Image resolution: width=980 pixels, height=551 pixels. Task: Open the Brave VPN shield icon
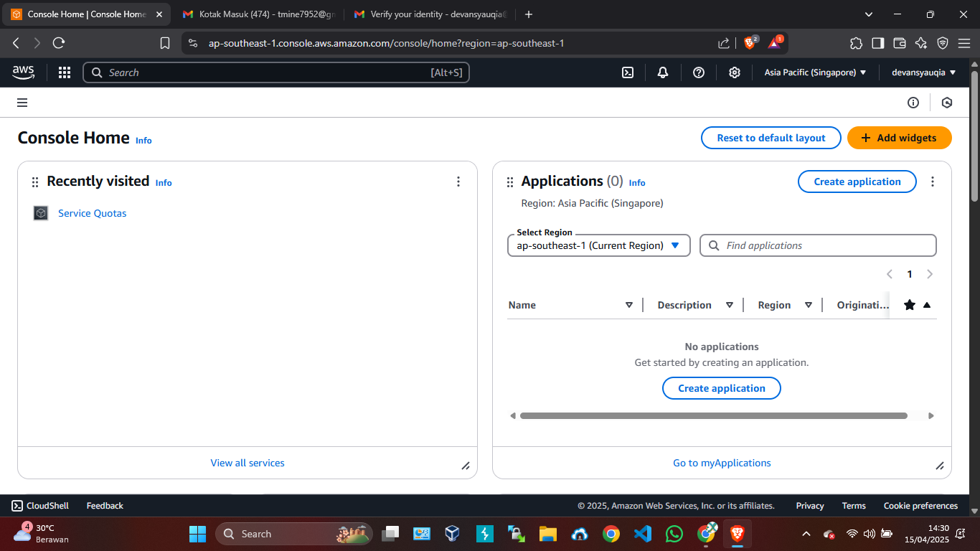tap(943, 43)
